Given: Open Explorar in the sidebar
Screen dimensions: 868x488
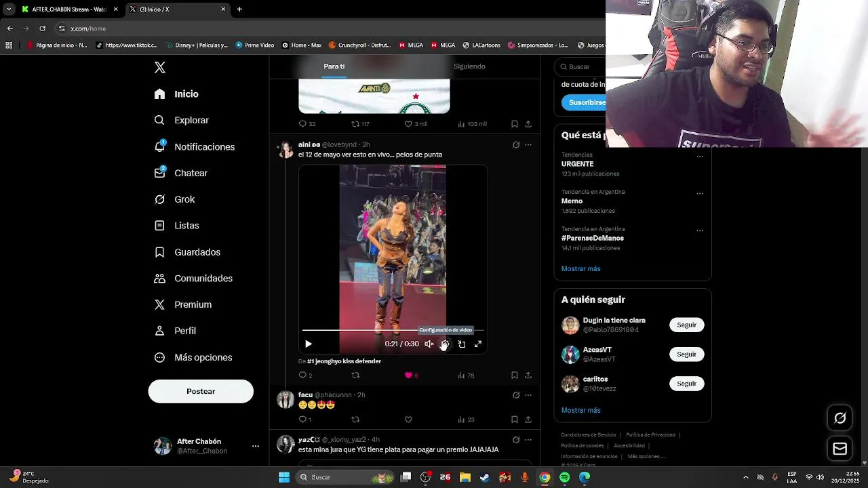Looking at the screenshot, I should click(181, 120).
